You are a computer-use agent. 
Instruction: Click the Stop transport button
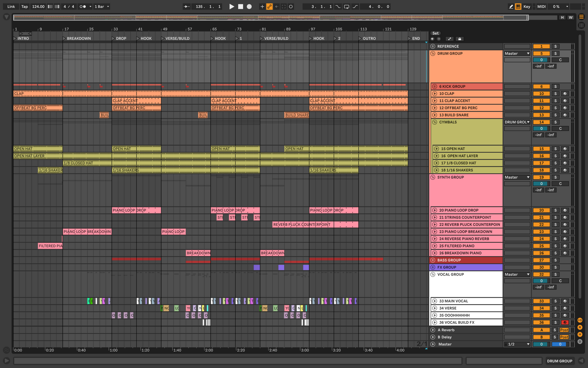coord(240,7)
